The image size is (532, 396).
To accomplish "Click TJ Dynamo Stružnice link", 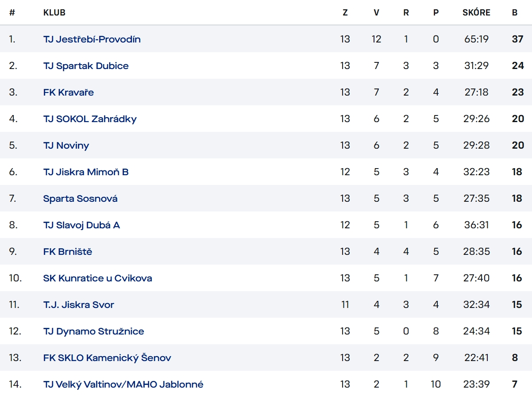I will tap(93, 331).
